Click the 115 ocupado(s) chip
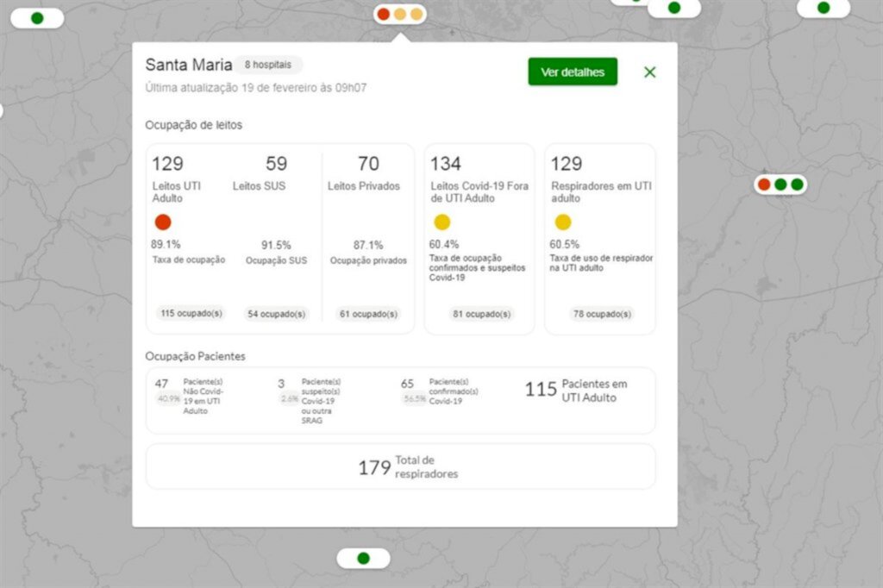The width and height of the screenshot is (883, 588). [x=191, y=314]
